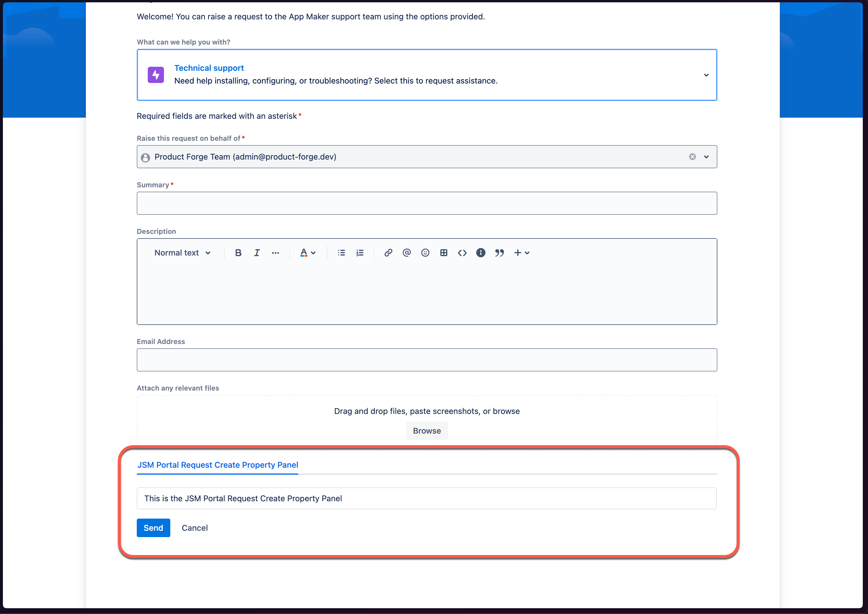Click the insert link icon
The image size is (868, 614).
[x=388, y=253]
